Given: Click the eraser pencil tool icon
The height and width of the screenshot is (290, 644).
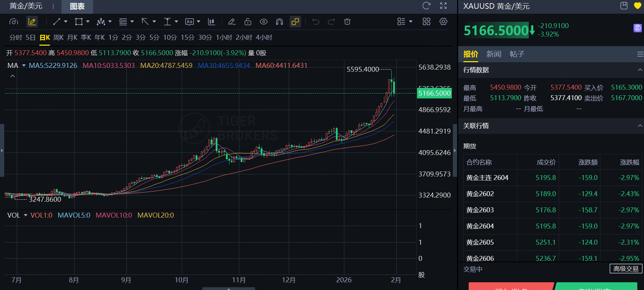Looking at the screenshot, I should coord(232,22).
